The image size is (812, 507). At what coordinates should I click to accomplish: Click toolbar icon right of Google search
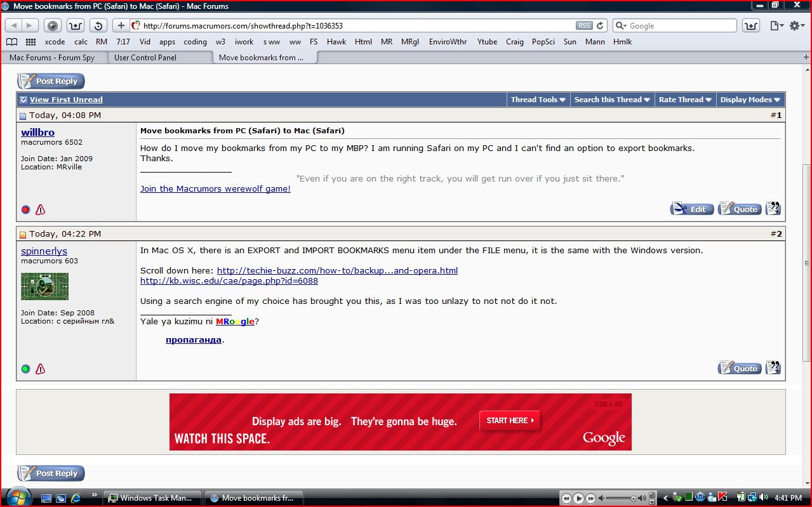pyautogui.click(x=750, y=25)
